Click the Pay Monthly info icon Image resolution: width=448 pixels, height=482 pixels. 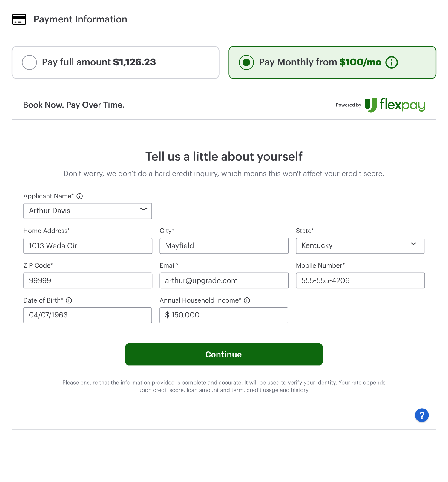pos(392,62)
